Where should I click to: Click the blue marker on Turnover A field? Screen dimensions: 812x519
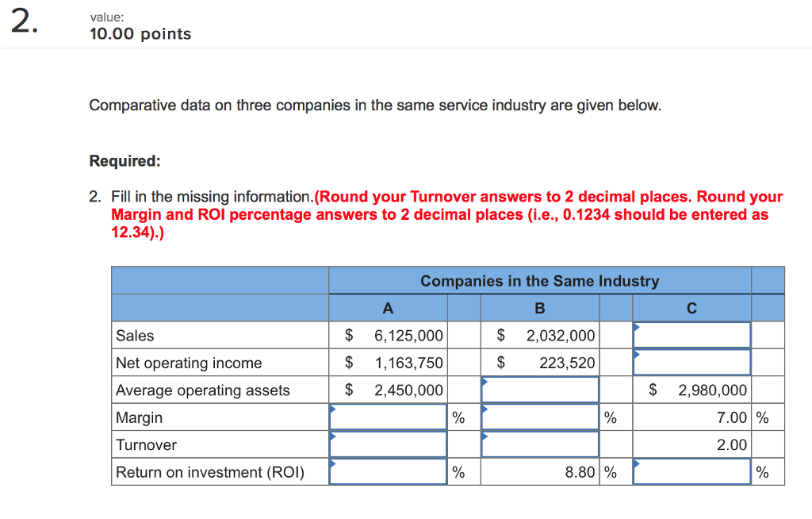tap(333, 436)
